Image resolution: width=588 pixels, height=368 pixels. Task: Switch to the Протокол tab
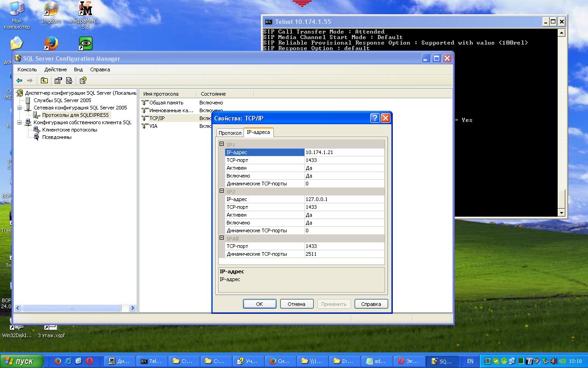pyautogui.click(x=230, y=133)
